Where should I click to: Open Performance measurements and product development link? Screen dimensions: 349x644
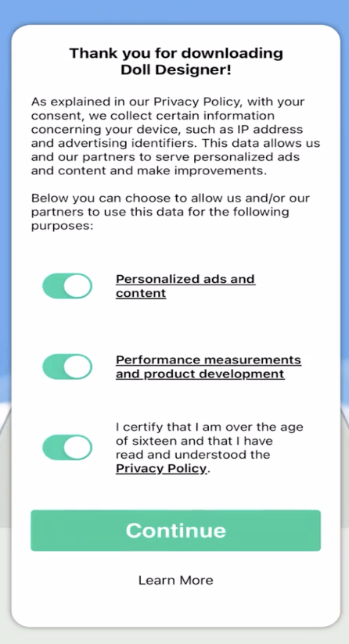point(208,367)
